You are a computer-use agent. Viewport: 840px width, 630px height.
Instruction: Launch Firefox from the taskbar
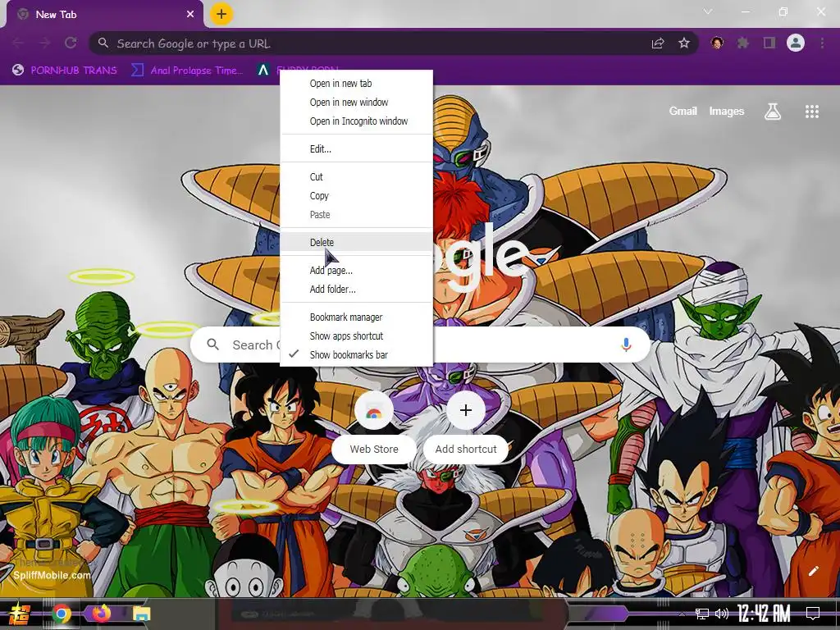[101, 614]
